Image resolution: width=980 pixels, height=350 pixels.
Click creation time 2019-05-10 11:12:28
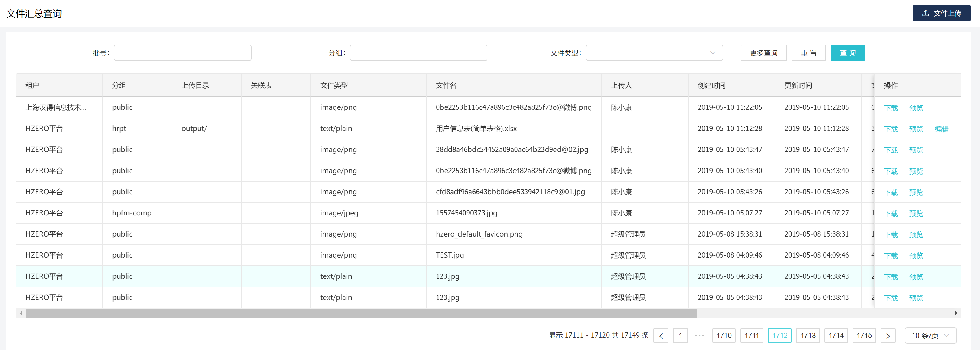click(730, 128)
